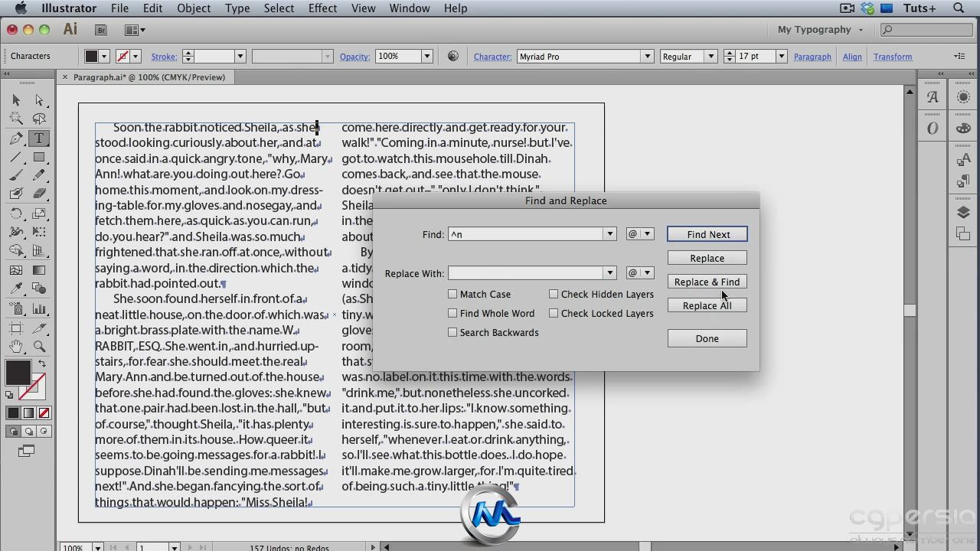Click the Find Next button
Screen dimensions: 980x551
pyautogui.click(x=707, y=234)
